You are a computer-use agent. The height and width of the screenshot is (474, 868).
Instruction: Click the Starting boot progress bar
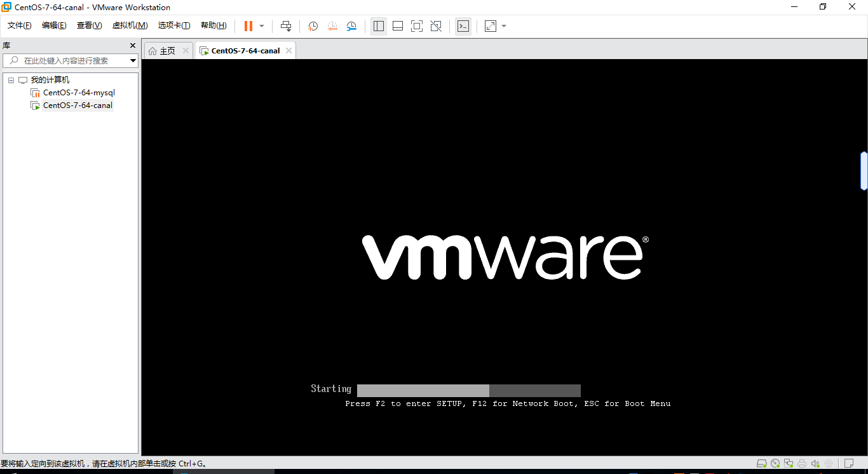pyautogui.click(x=469, y=391)
